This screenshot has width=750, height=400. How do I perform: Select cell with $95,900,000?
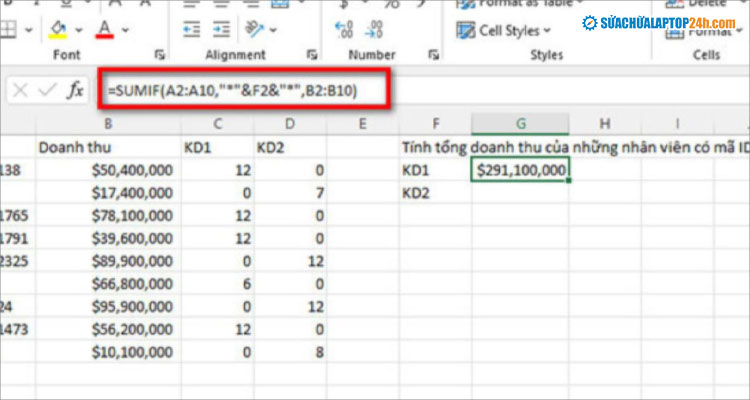click(x=108, y=307)
